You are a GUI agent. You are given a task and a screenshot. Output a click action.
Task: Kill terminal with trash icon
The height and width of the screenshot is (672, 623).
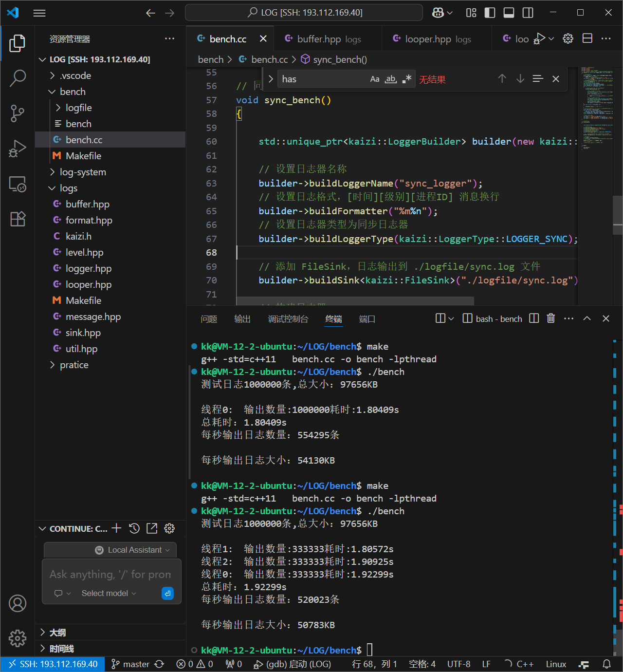pos(551,318)
